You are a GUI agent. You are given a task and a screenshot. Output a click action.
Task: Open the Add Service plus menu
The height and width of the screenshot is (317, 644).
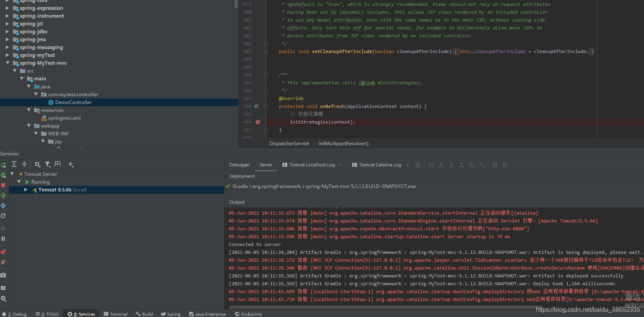tap(71, 164)
